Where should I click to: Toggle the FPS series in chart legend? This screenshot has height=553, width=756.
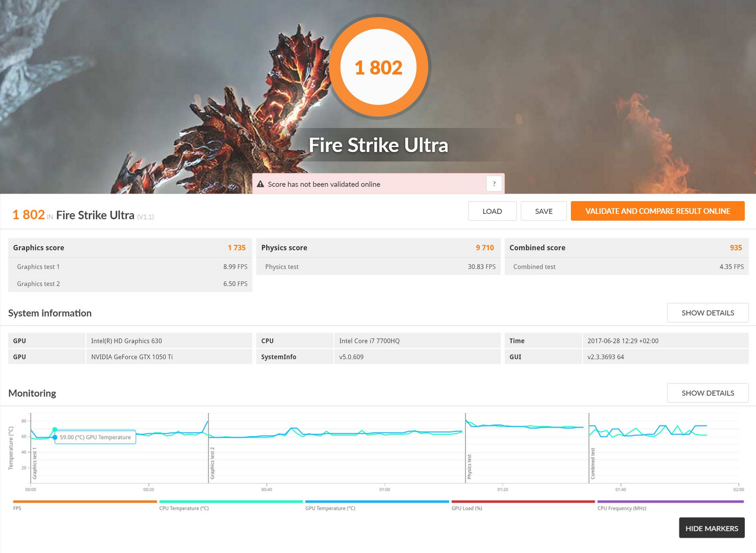click(x=85, y=505)
